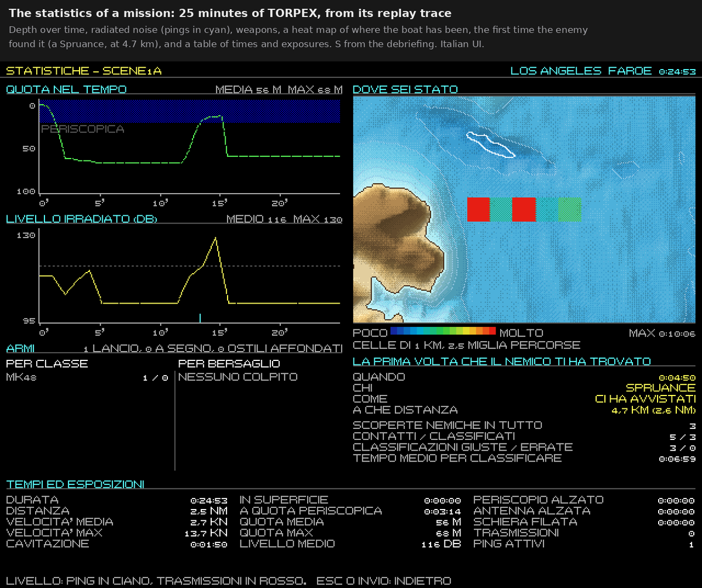Click the cyan ping marker on noise chart
This screenshot has width=702, height=588.
tap(200, 318)
